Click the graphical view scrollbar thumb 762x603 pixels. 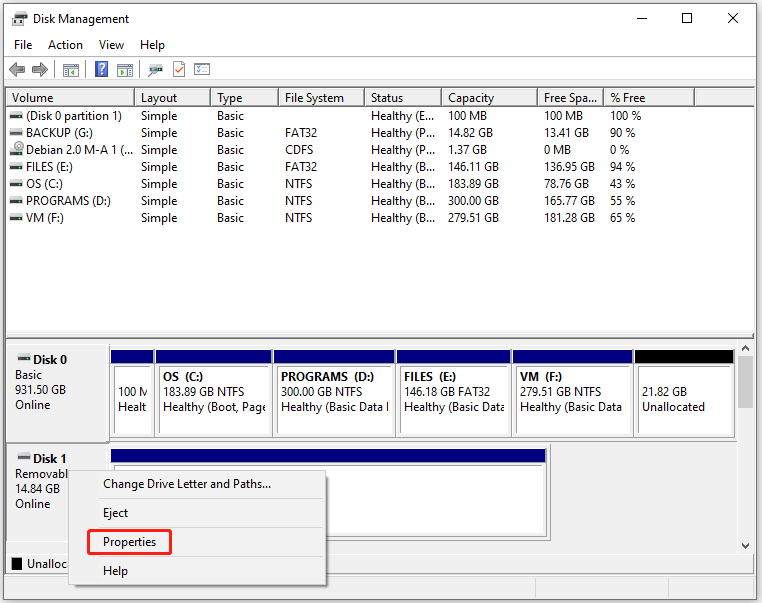745,382
